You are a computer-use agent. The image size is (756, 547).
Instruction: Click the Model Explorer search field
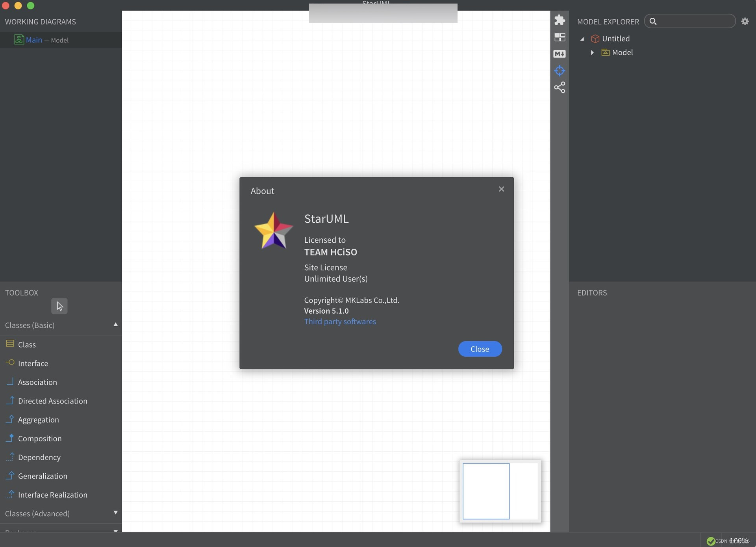click(x=690, y=20)
